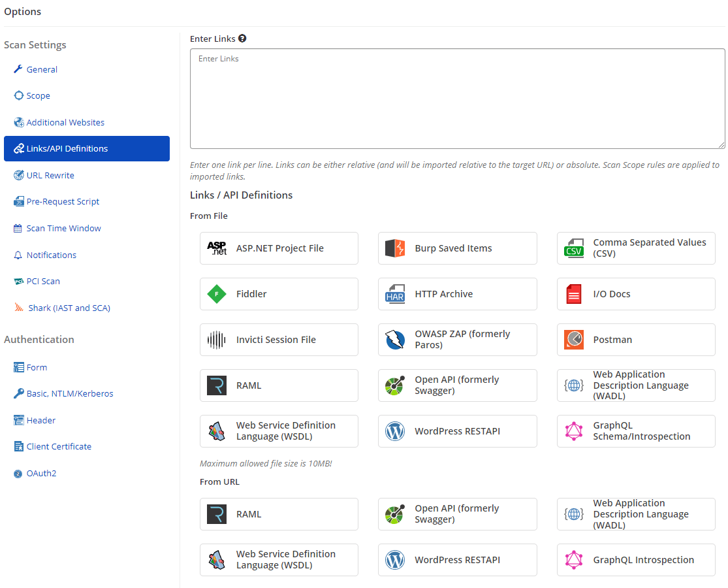Click the Burp Saved Items logo icon

coord(395,248)
